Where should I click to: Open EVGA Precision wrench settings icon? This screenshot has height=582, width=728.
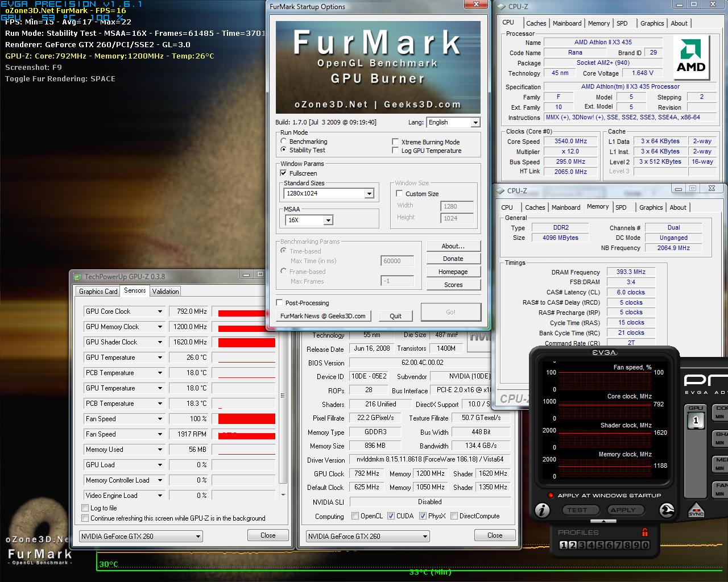click(667, 510)
